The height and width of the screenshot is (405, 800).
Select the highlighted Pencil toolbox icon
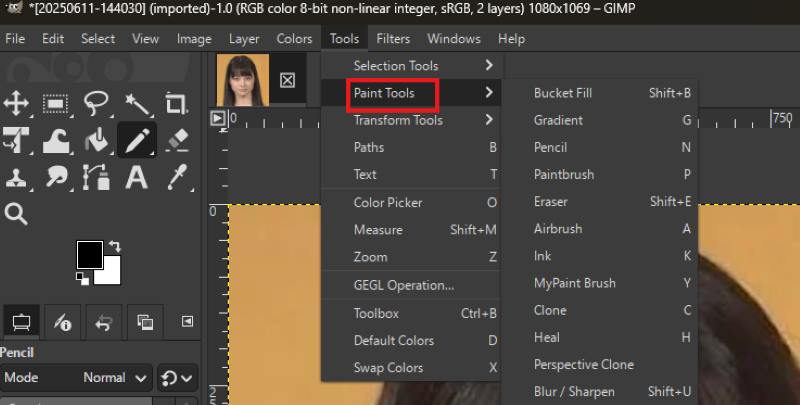137,140
